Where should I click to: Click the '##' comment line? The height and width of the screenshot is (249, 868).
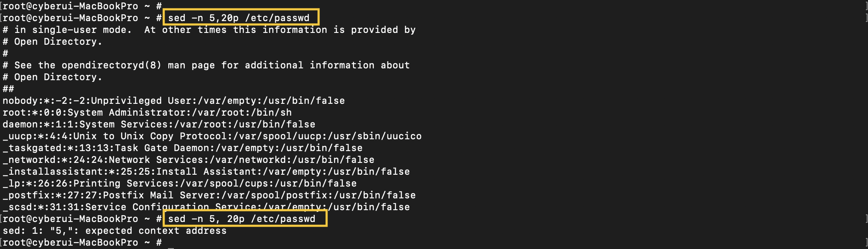8,89
